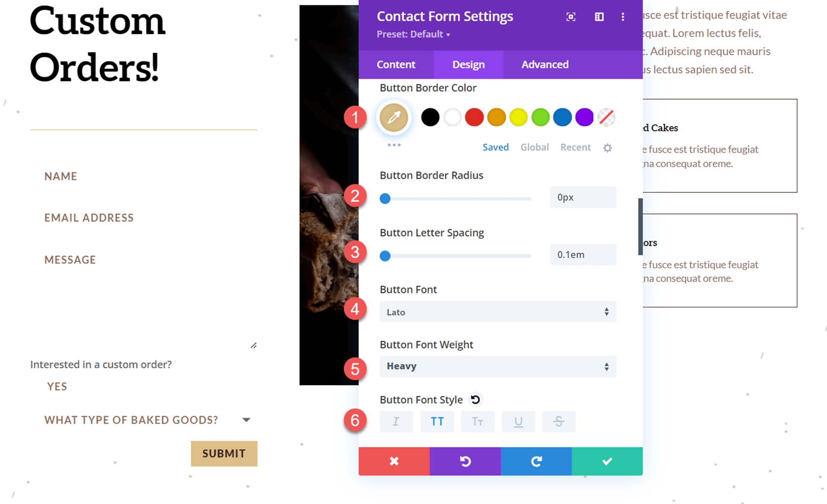Show Global colors palette
Screen dimensions: 827x504
coord(534,147)
